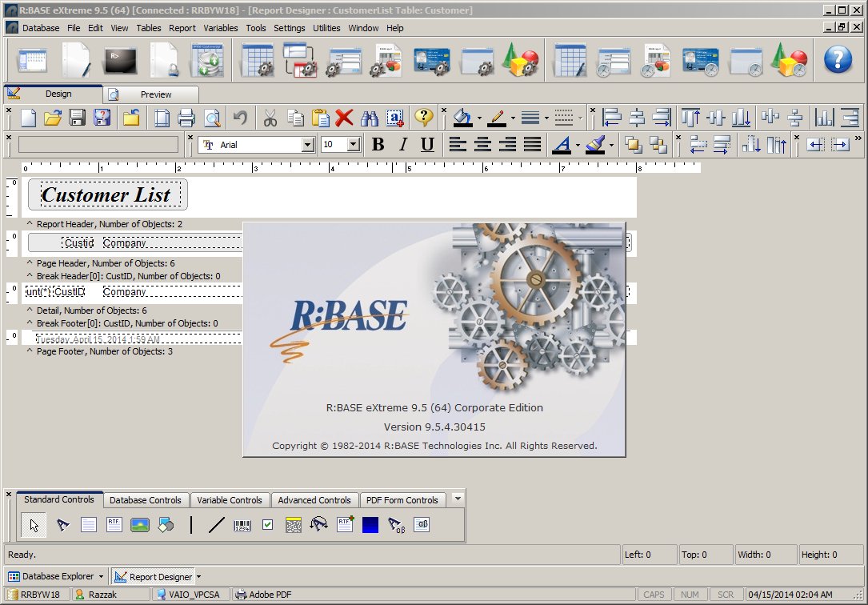Switch to the Preview tab
Image resolution: width=868 pixels, height=605 pixels.
tap(155, 94)
